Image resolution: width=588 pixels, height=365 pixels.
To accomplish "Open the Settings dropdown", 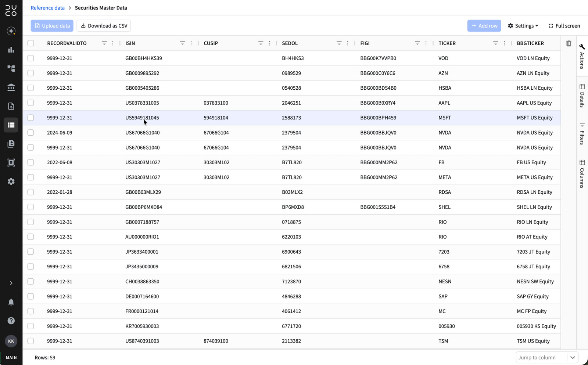I will coord(523,26).
